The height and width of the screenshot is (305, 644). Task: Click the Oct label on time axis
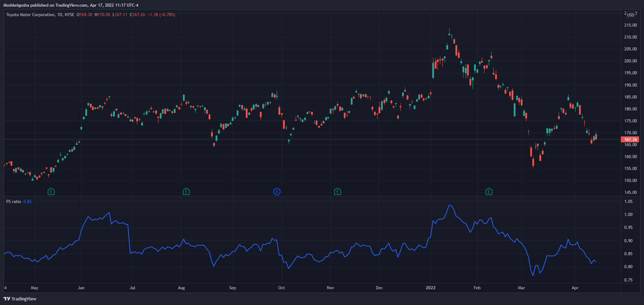pyautogui.click(x=281, y=288)
